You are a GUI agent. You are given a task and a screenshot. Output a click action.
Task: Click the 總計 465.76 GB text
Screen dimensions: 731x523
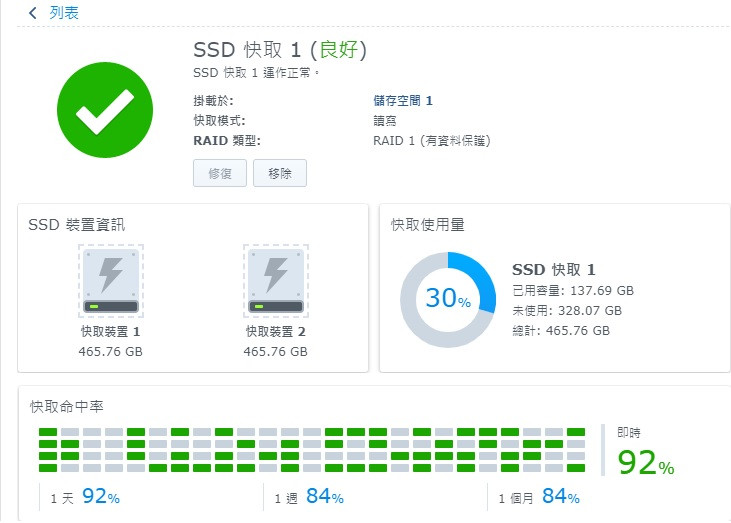(x=561, y=331)
